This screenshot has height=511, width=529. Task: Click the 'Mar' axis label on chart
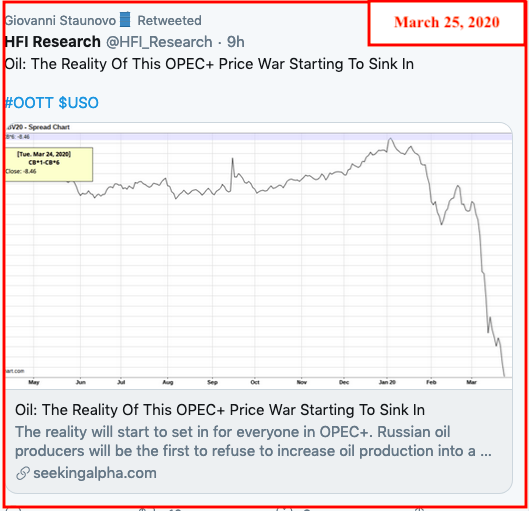(471, 382)
